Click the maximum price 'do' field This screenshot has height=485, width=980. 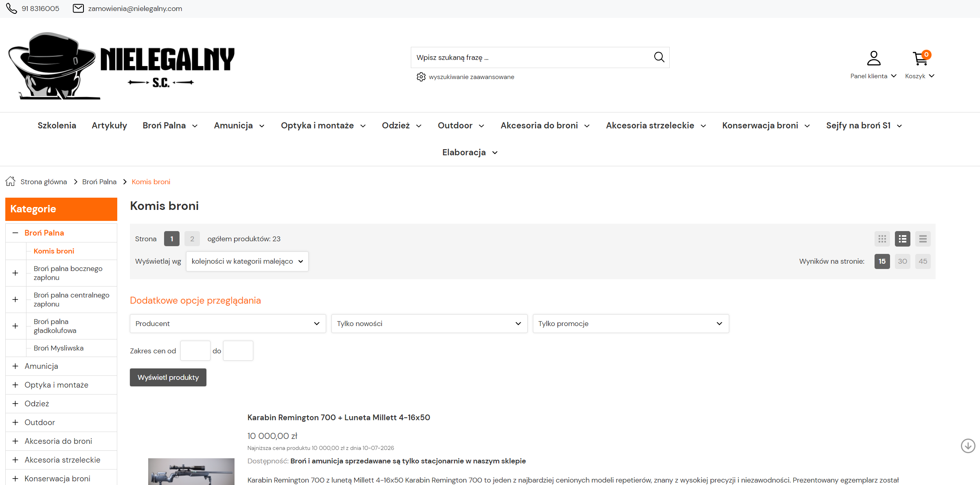point(238,351)
